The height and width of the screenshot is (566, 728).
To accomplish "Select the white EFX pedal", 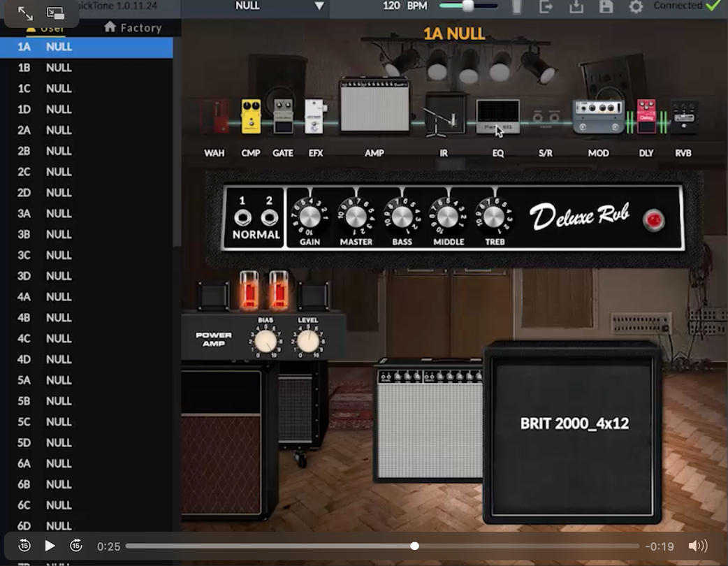I will [x=315, y=116].
